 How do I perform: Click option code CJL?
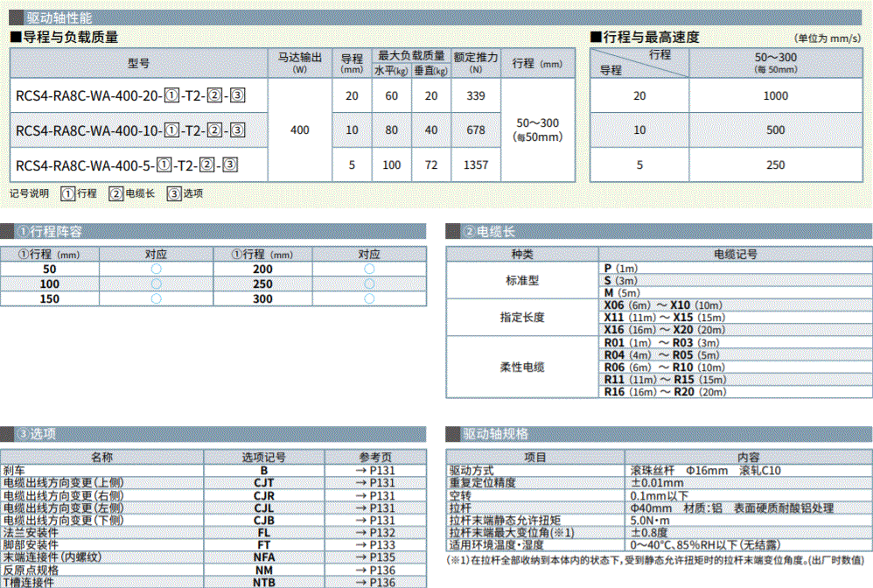(264, 507)
